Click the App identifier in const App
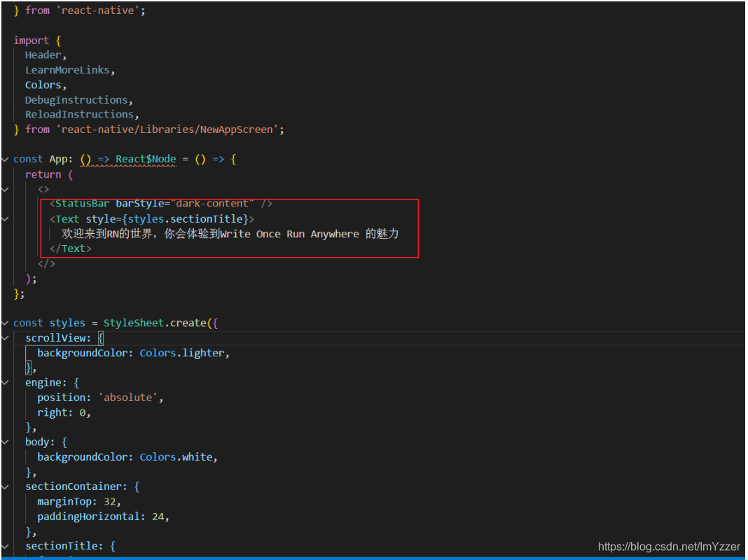This screenshot has width=748, height=560. 58,159
